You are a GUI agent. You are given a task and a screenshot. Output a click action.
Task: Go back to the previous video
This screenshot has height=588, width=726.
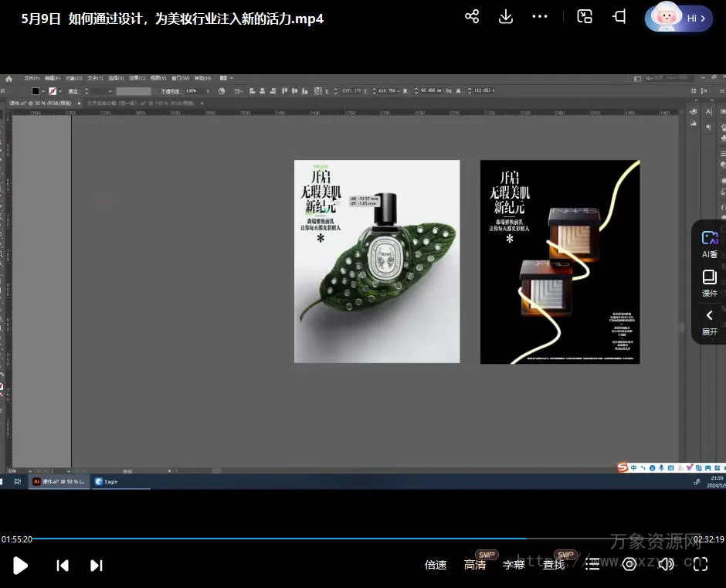tap(63, 566)
